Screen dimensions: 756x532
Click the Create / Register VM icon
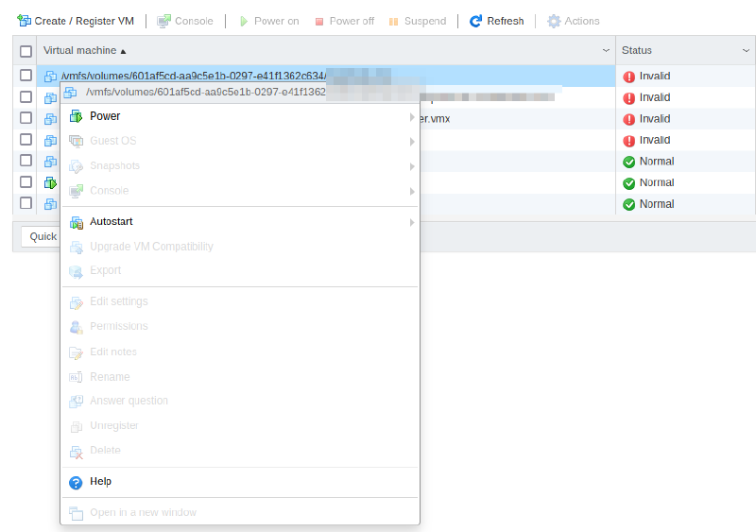[x=24, y=21]
